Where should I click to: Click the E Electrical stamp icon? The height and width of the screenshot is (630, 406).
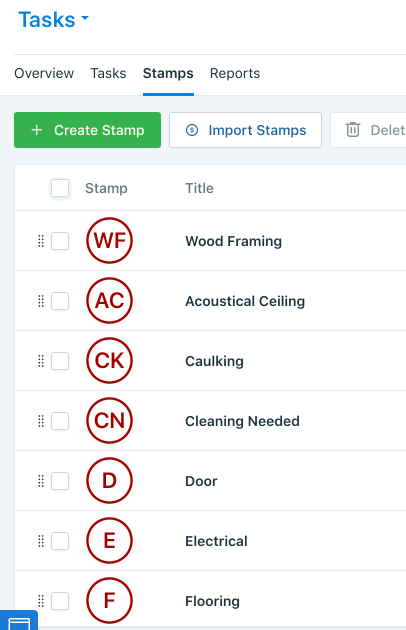[x=109, y=540]
